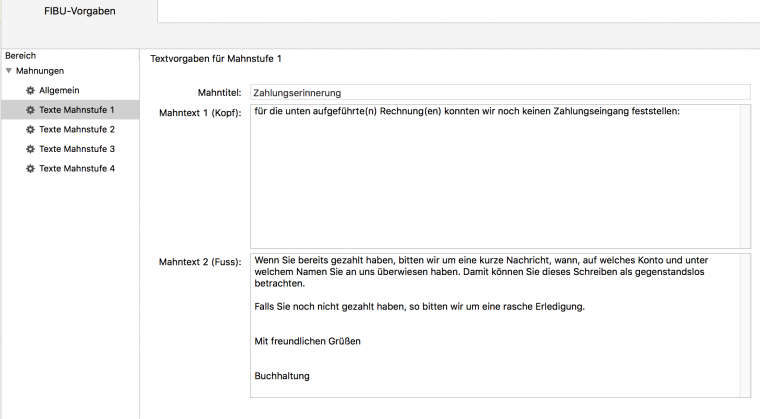
Task: Click scrollbar of Mahntext 2 (Fuss) area
Action: coord(745,325)
